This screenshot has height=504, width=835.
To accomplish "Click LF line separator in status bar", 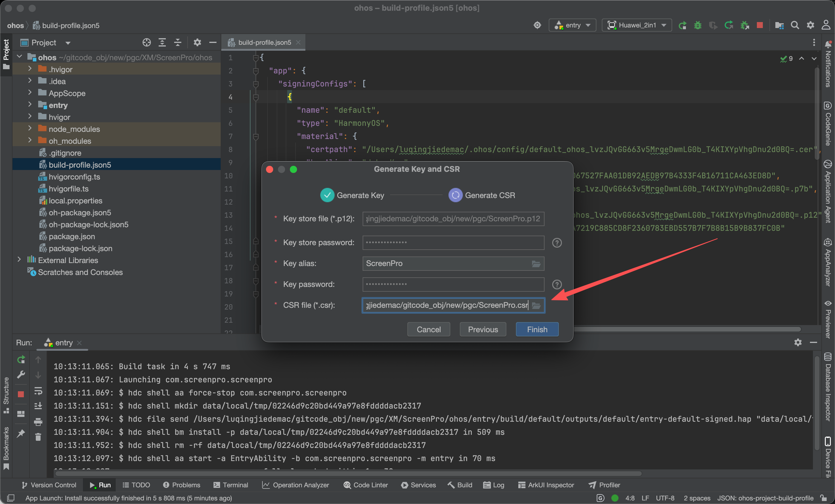I will tap(645, 498).
